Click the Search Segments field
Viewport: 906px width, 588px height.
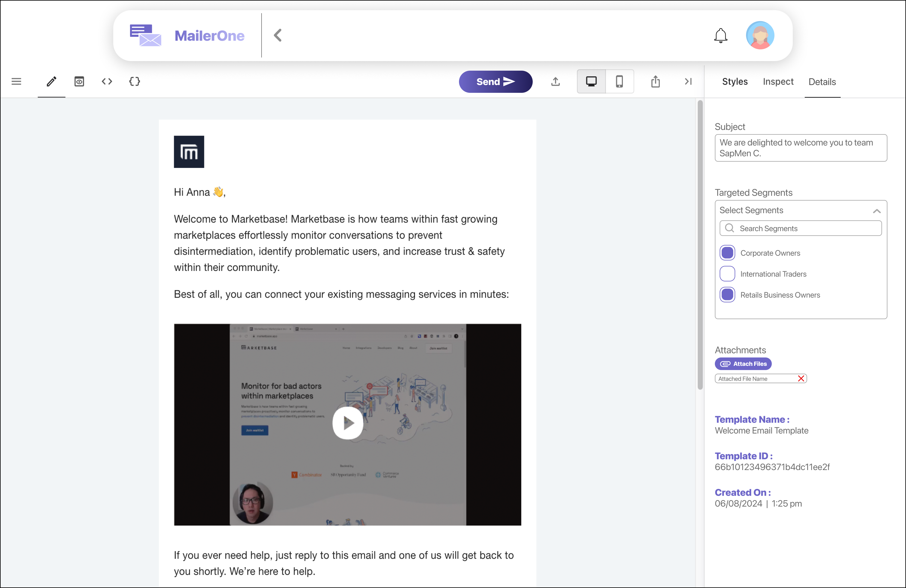[801, 228]
